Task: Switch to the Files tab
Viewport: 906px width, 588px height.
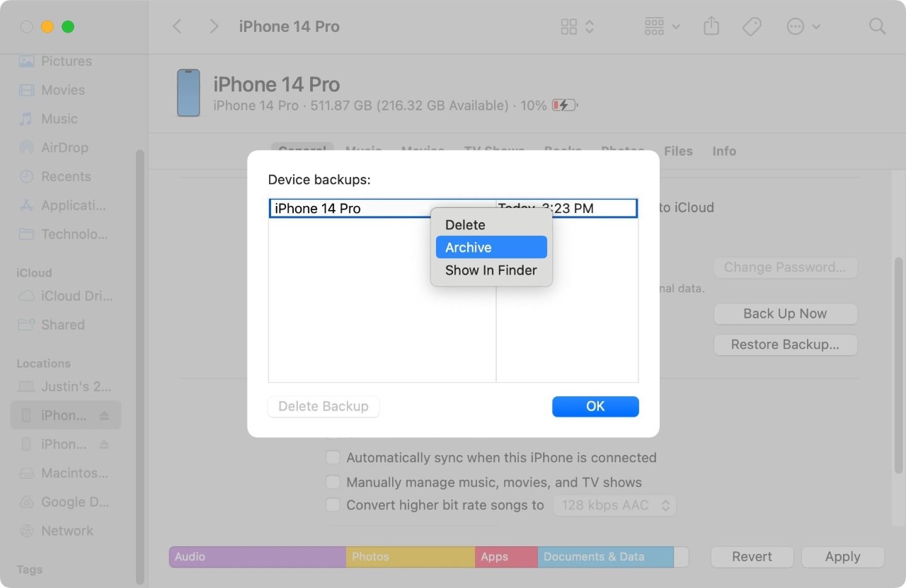Action: pos(678,151)
